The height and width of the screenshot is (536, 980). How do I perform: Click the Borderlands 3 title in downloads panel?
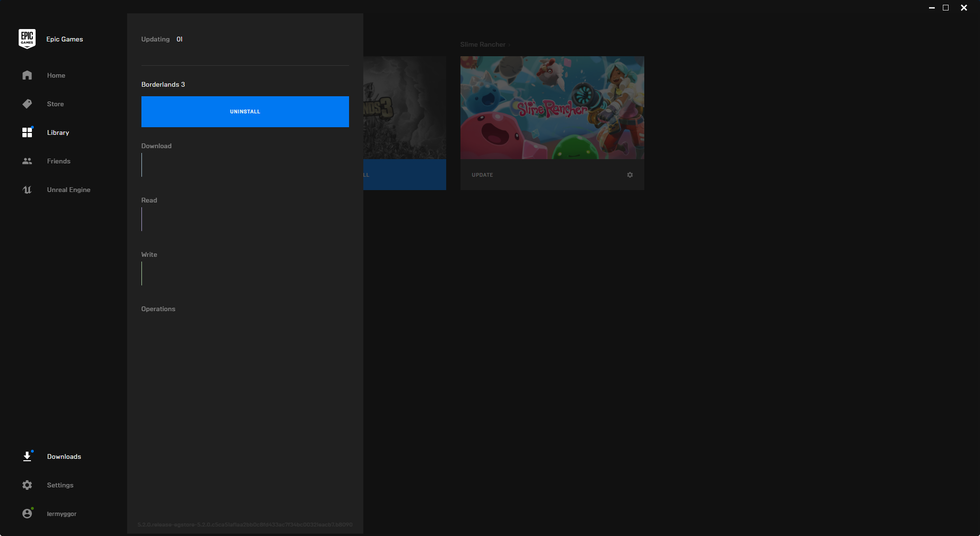(x=163, y=84)
